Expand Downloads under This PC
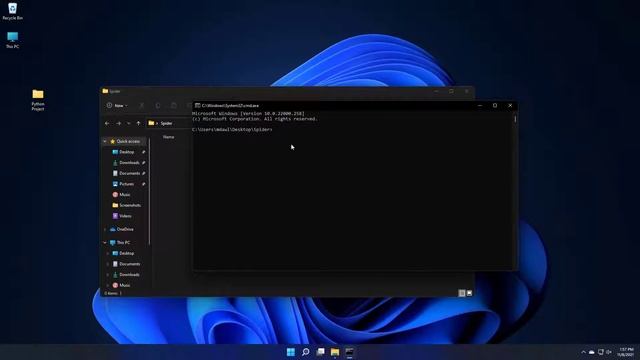Image resolution: width=640 pixels, height=360 pixels. [108, 274]
